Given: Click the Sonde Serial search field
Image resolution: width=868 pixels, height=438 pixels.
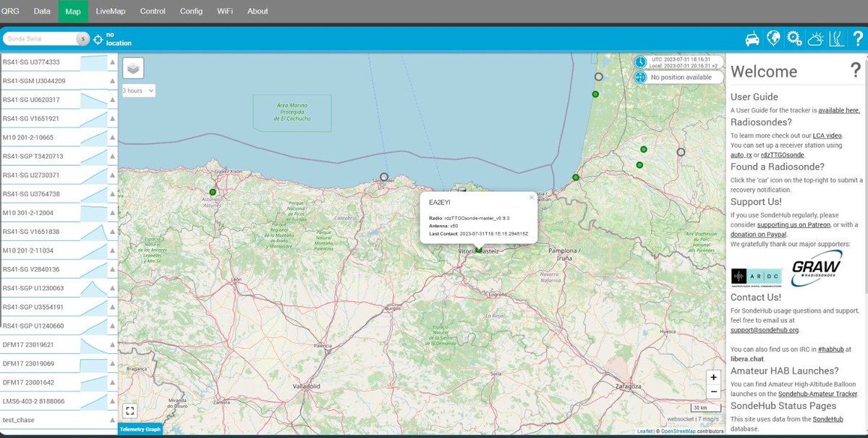Looking at the screenshot, I should click(40, 39).
